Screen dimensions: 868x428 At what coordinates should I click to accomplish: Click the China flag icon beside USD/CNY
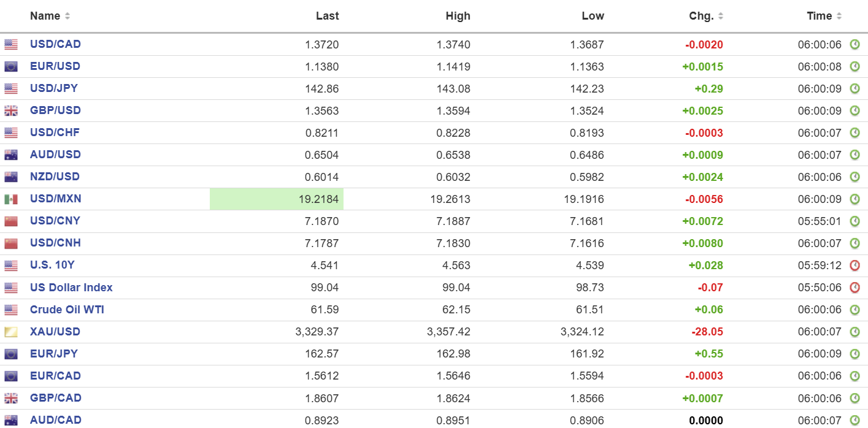pos(11,221)
